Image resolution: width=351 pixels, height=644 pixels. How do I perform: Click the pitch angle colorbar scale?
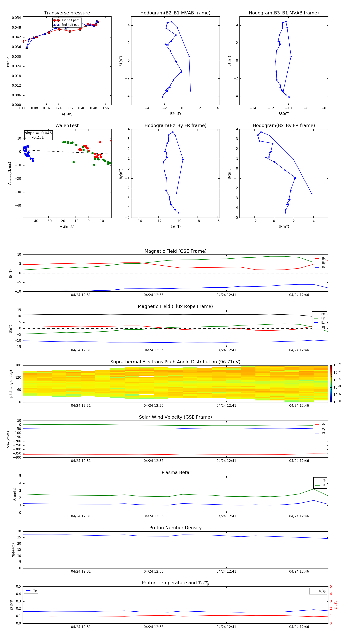pyautogui.click(x=331, y=384)
